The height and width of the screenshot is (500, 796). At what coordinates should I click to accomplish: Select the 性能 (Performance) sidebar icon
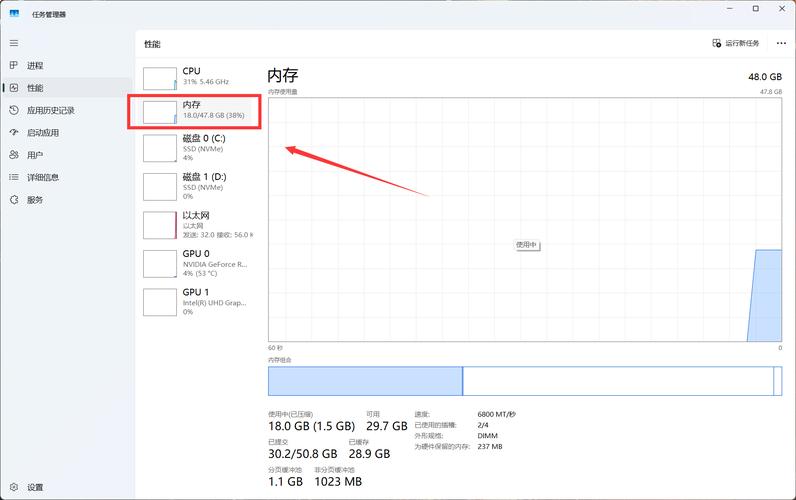click(14, 88)
